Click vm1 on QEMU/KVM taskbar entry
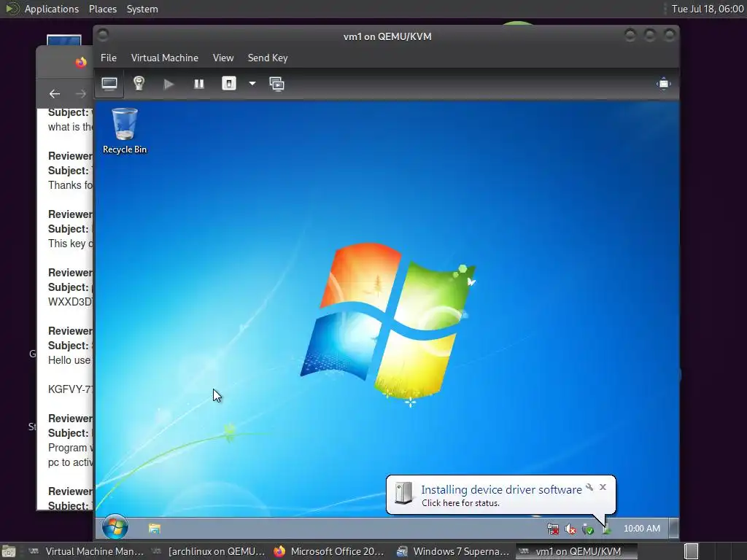The height and width of the screenshot is (560, 747). click(576, 551)
